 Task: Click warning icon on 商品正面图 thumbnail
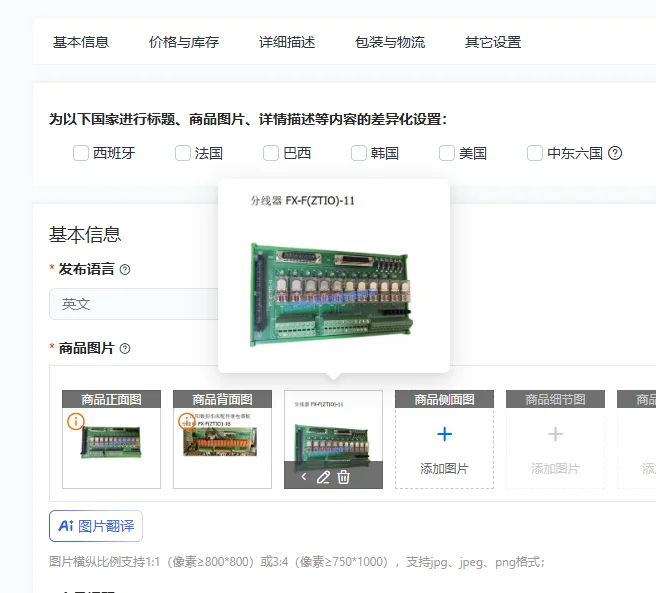click(x=76, y=421)
